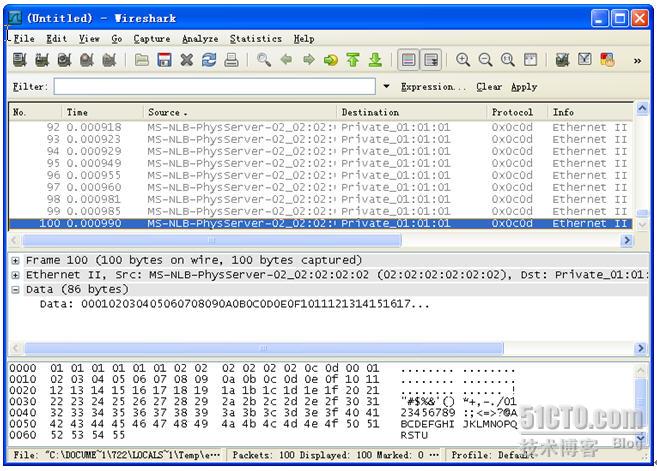
Task: Open the Analyze menu
Action: coord(200,39)
